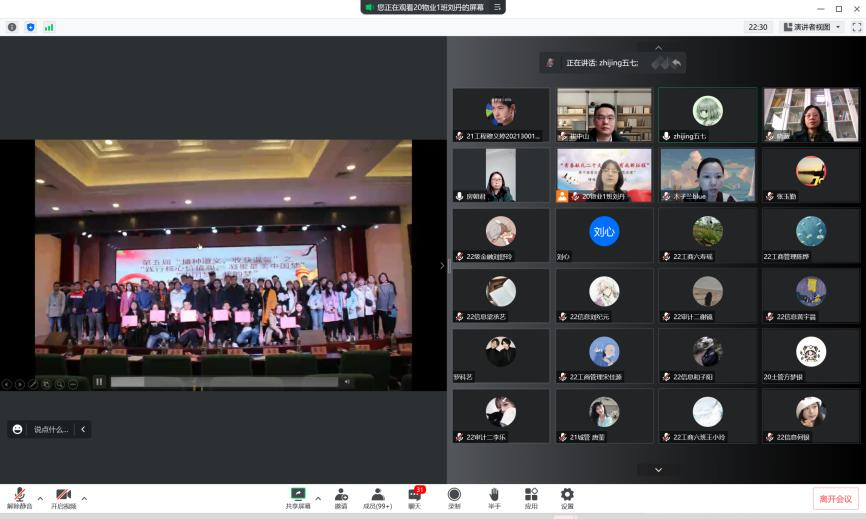This screenshot has width=866, height=519.
Task: Turn on camera with 开启视频
Action: 63,497
